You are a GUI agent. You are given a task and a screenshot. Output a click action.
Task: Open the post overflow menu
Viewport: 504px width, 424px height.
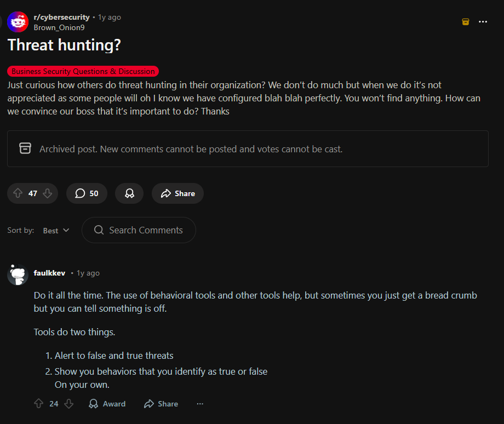click(483, 21)
